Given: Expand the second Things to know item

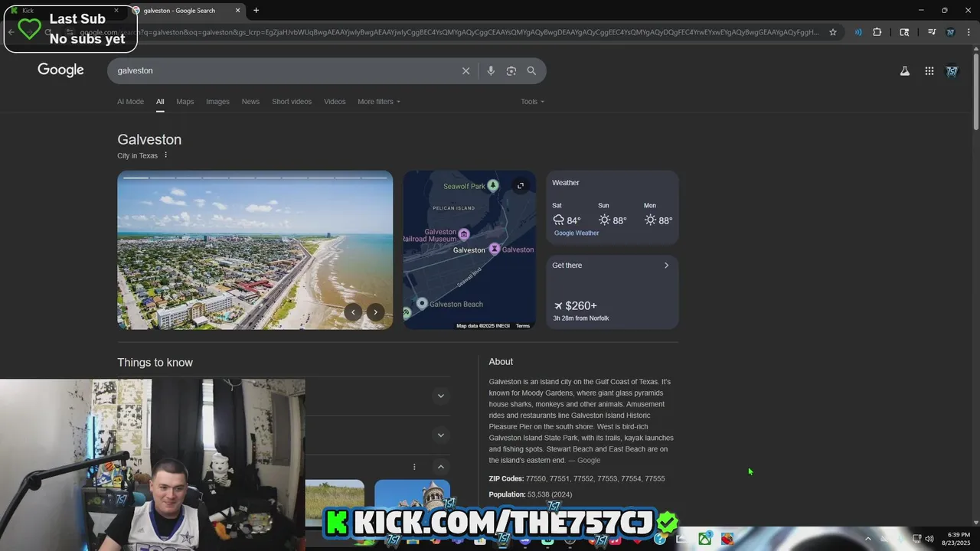Looking at the screenshot, I should coord(440,435).
